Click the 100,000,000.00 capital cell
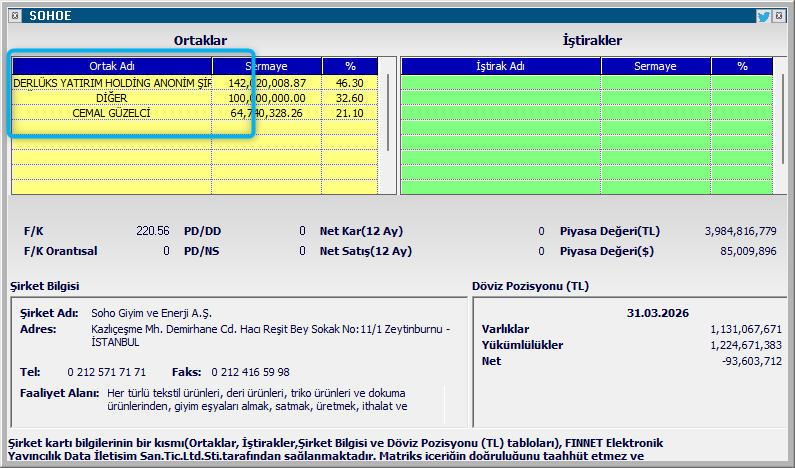The image size is (795, 468). 267,98
